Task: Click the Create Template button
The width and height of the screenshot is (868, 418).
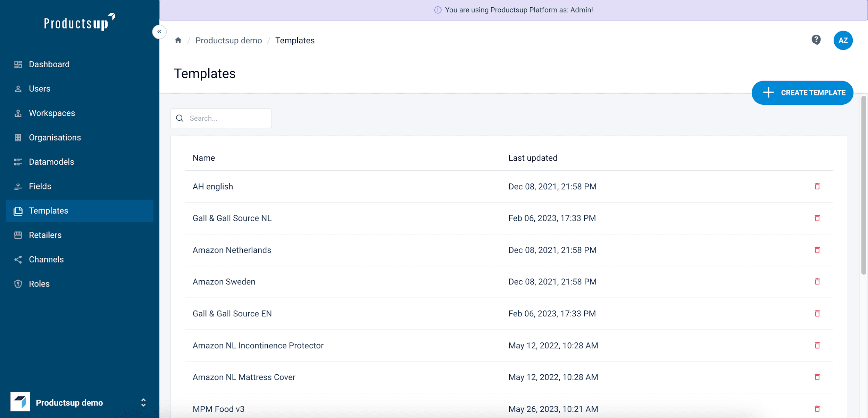Action: pyautogui.click(x=802, y=93)
